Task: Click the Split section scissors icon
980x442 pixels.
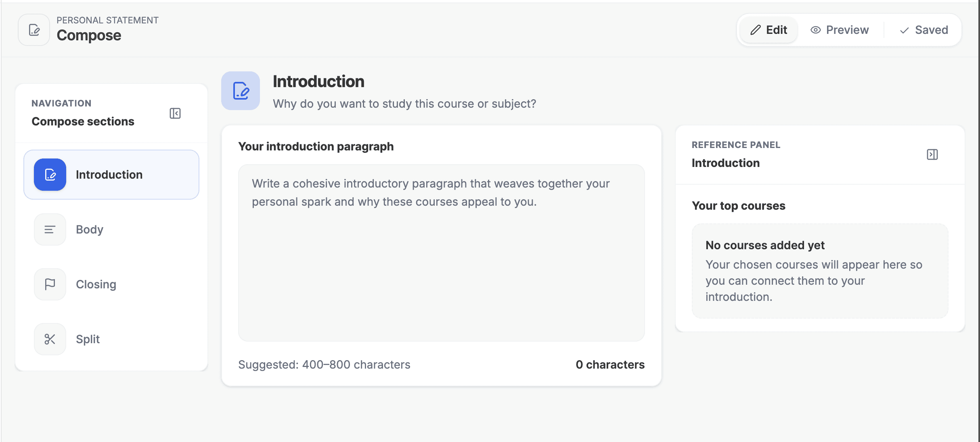Action: tap(50, 339)
